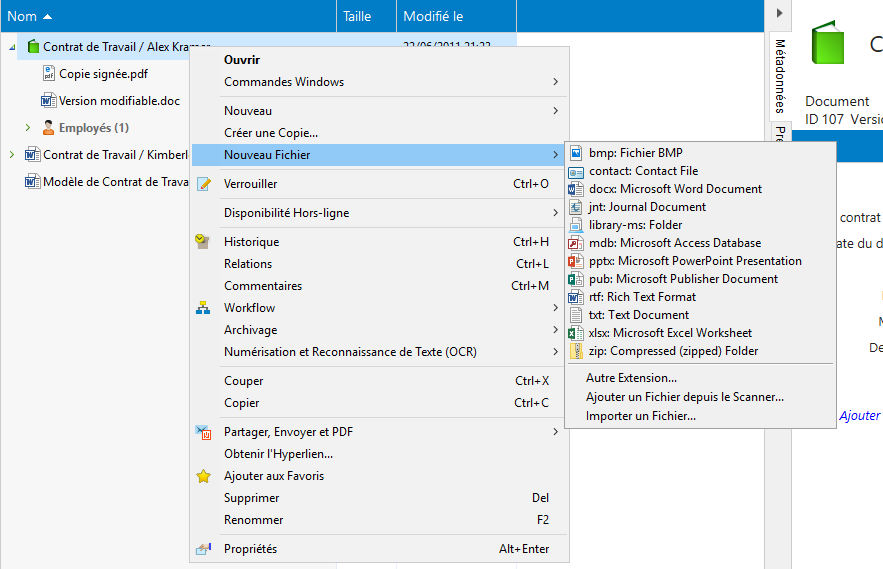
Task: Open Historique via its icon
Action: tap(204, 242)
